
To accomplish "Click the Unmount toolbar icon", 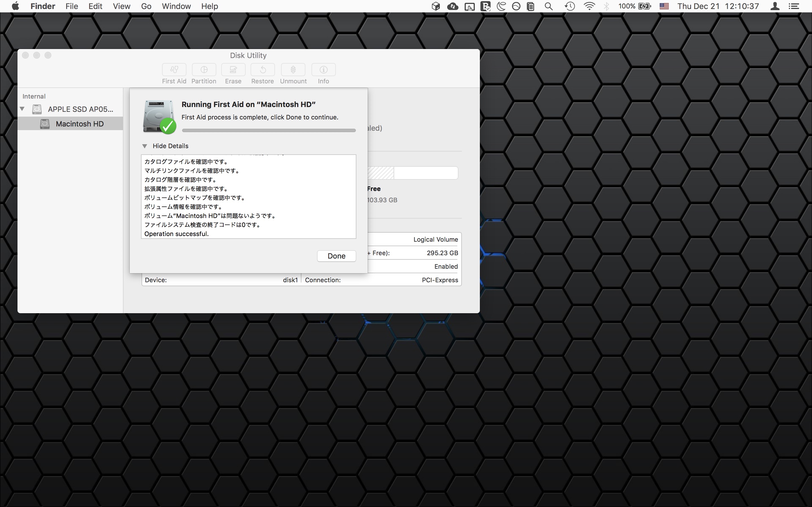I will 293,70.
